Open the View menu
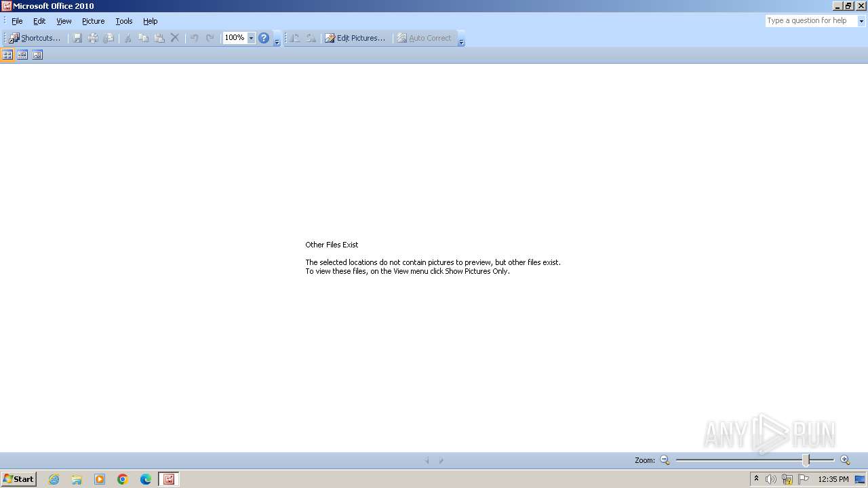 [64, 21]
